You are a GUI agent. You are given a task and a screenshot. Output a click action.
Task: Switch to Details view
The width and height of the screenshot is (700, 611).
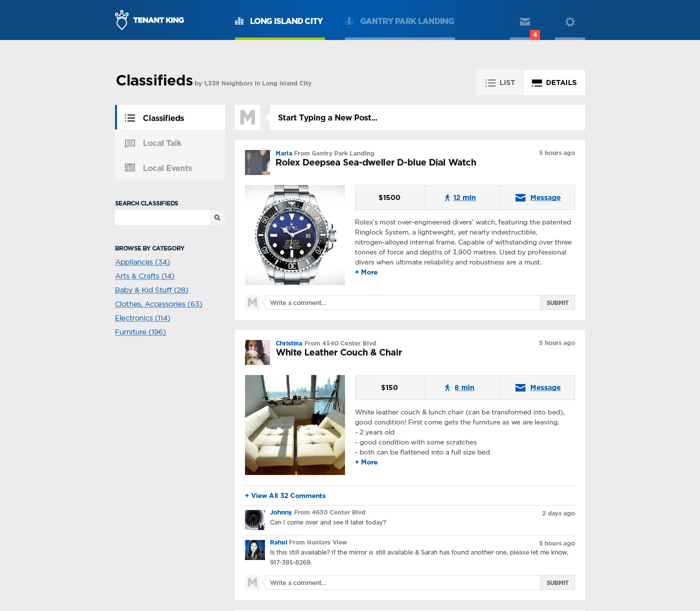[554, 82]
